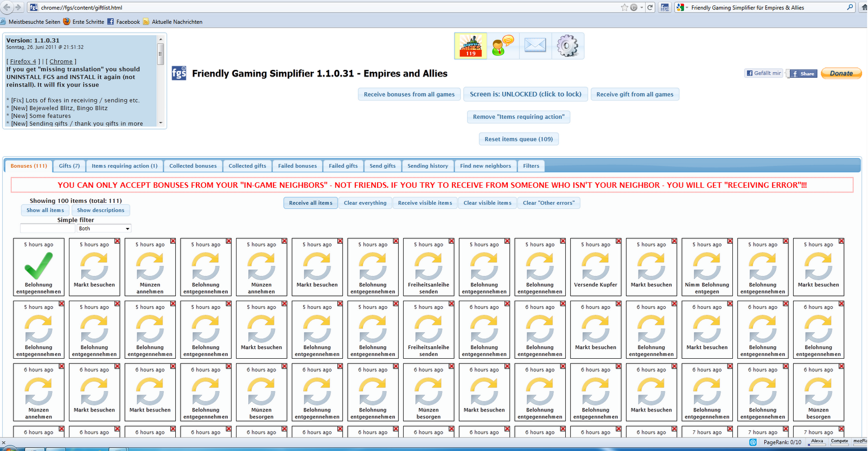Click Remove "Items requiring action" button
The height and width of the screenshot is (451, 868).
pyautogui.click(x=519, y=117)
